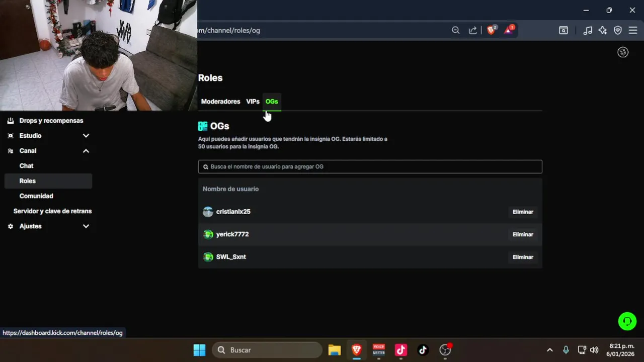Open File Explorer from taskbar
The width and height of the screenshot is (644, 362).
coord(335,350)
